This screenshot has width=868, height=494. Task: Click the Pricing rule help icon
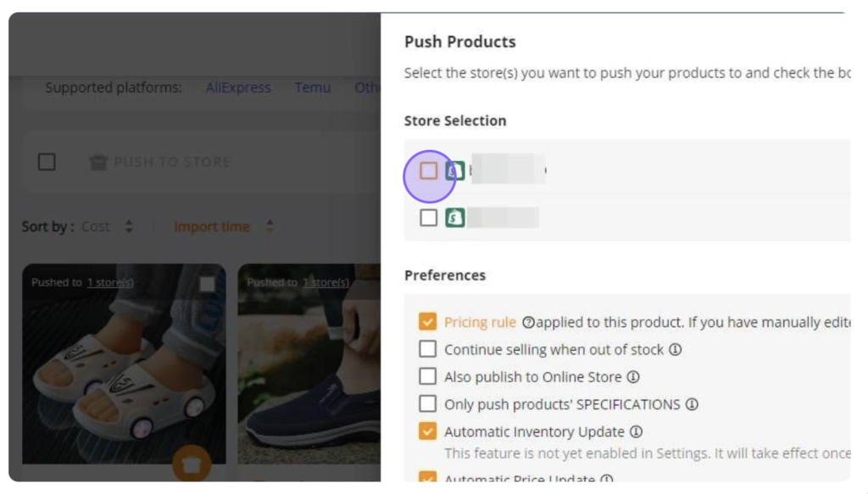[x=529, y=323]
